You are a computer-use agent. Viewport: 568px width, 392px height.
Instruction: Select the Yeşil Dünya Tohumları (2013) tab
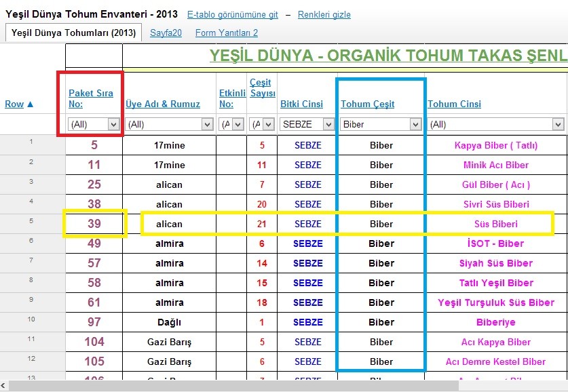73,33
